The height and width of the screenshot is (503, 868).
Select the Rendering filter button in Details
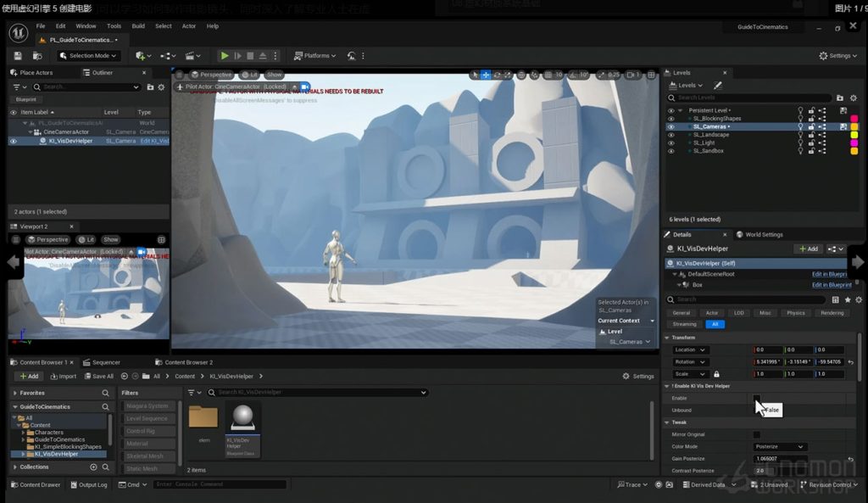coord(832,313)
